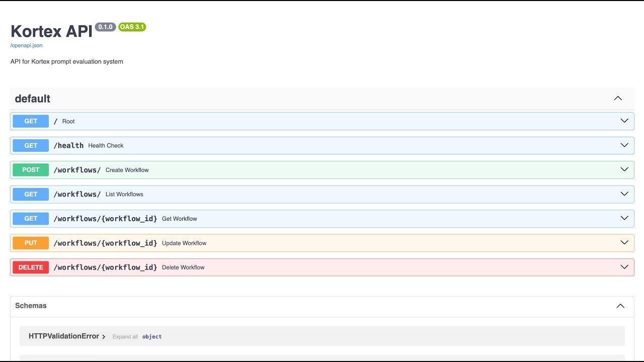This screenshot has width=644, height=362.
Task: Click the default section heading
Action: point(33,99)
